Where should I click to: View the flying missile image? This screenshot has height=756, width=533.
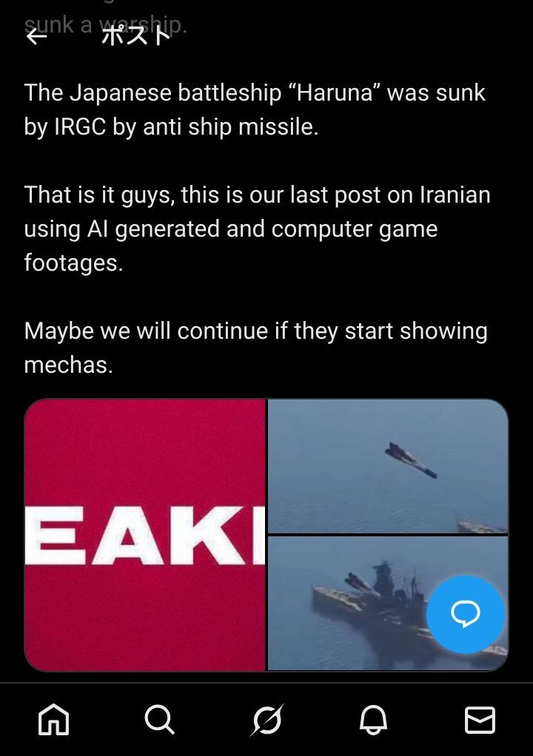click(388, 466)
